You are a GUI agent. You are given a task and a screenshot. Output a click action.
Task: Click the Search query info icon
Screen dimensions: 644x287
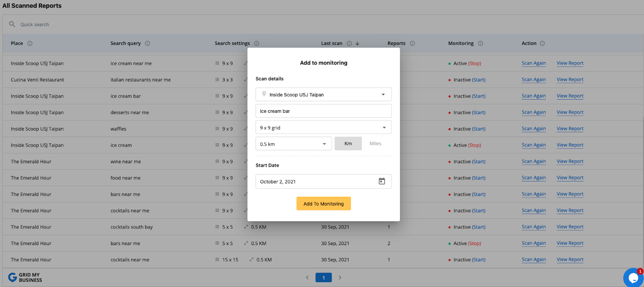[148, 44]
